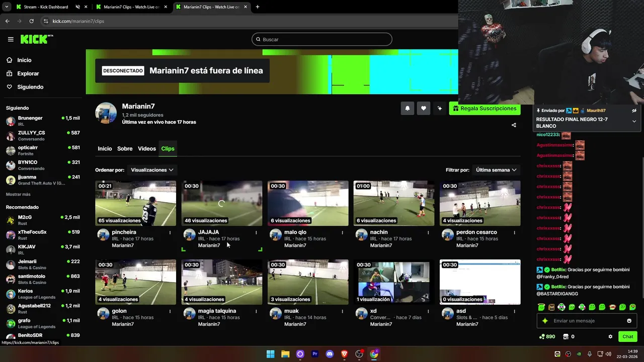Open OBS Studio from the taskbar
This screenshot has width=644, height=362.
pyautogui.click(x=359, y=354)
